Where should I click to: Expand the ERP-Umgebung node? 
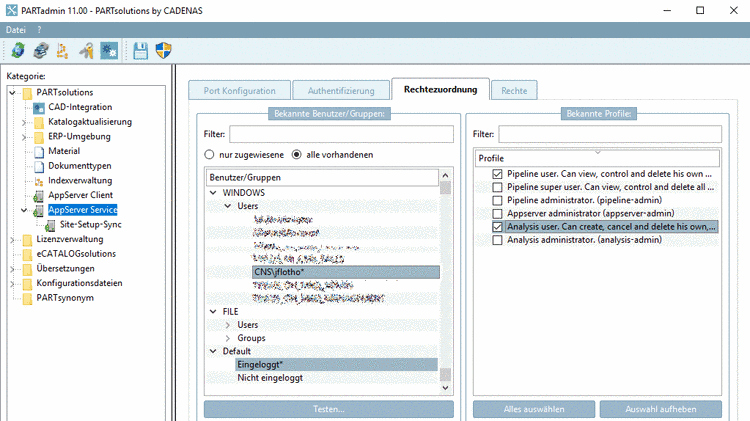click(24, 137)
